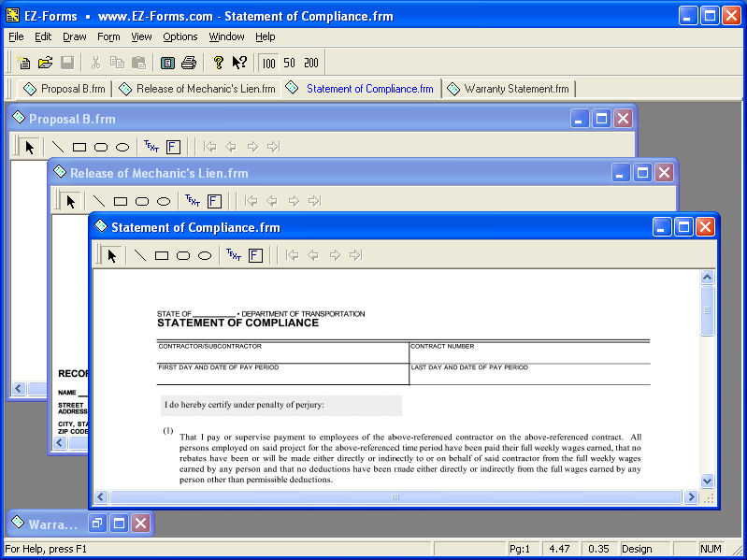Select Rectangle tool in Statement of Compliance window
Image resolution: width=747 pixels, height=560 pixels.
[162, 255]
